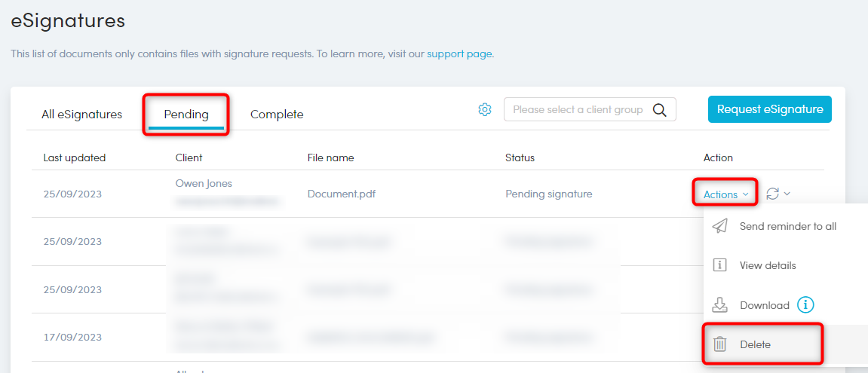Image resolution: width=868 pixels, height=373 pixels.
Task: Click the circular sync arrows icon
Action: coord(772,194)
